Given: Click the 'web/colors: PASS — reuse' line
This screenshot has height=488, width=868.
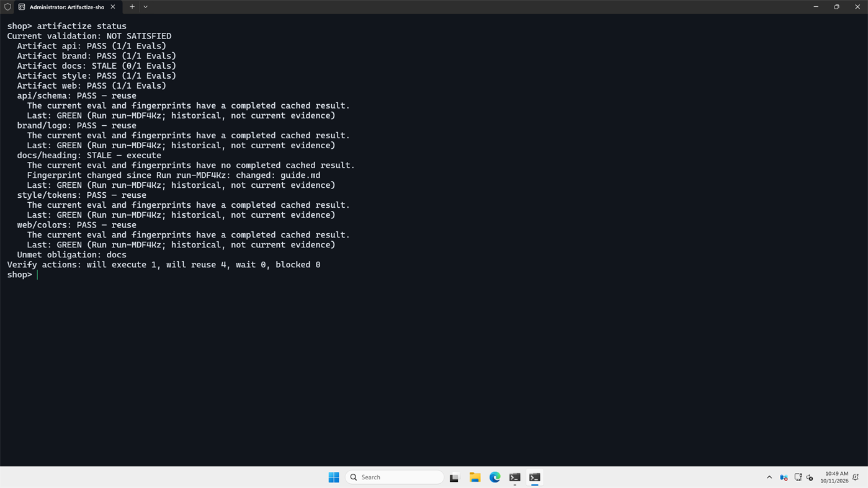Looking at the screenshot, I should (77, 224).
